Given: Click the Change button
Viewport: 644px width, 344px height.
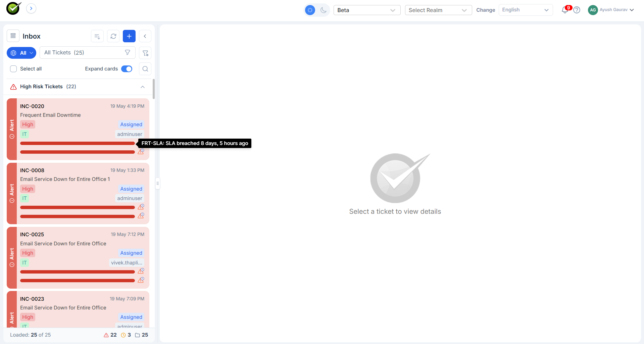Looking at the screenshot, I should click(486, 10).
